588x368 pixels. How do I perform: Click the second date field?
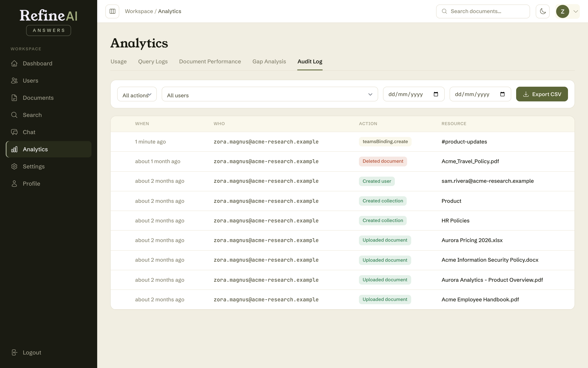(x=480, y=94)
